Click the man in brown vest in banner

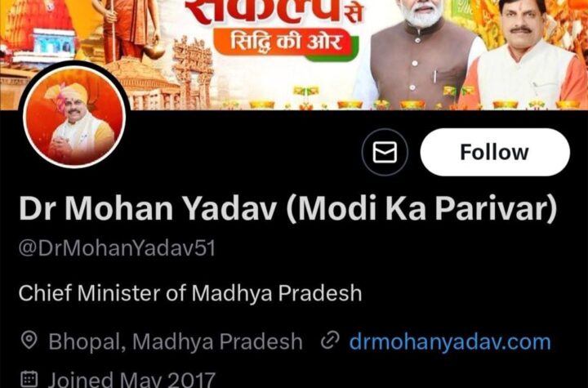point(420,55)
